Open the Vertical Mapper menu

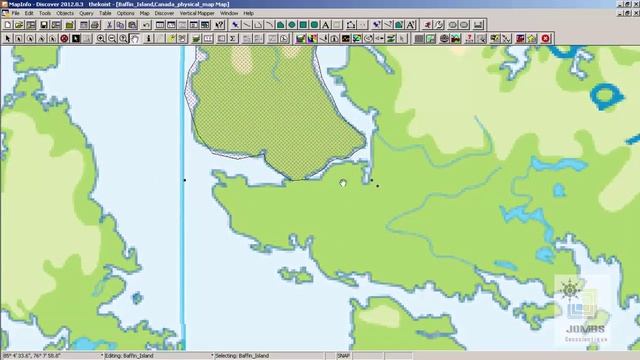click(x=197, y=13)
